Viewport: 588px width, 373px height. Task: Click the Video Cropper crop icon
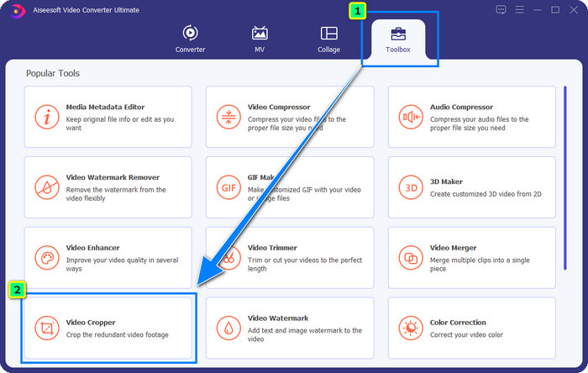coord(47,328)
